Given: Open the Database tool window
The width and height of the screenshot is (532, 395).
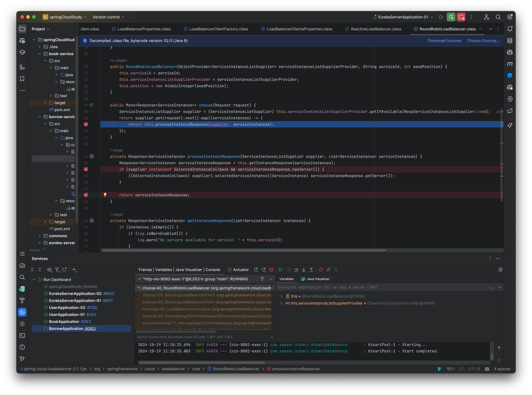Looking at the screenshot, I should click(510, 41).
